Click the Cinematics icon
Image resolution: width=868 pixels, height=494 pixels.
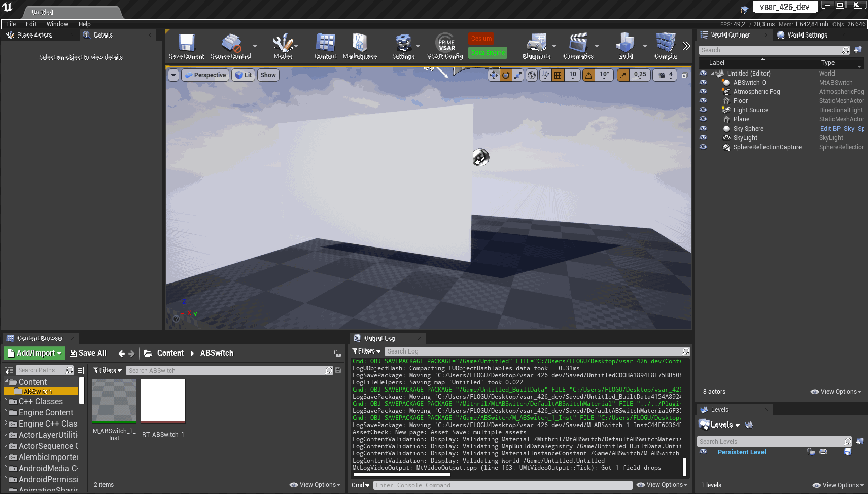(578, 45)
